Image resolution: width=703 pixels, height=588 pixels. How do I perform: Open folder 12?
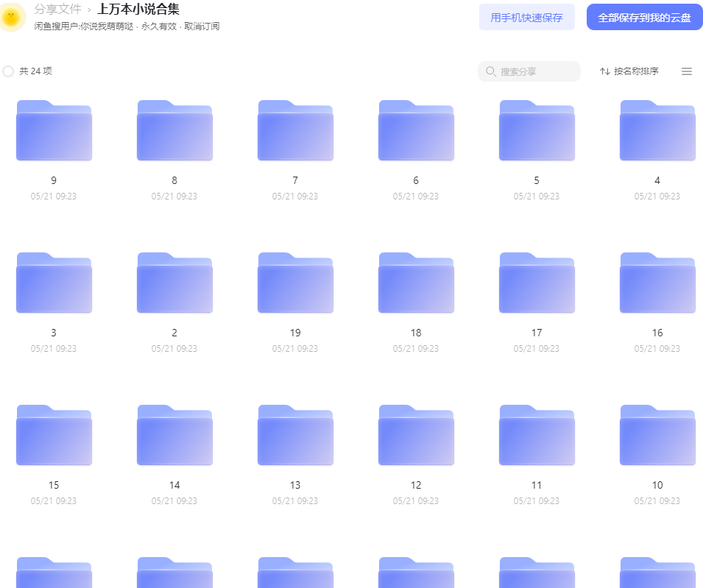(x=416, y=435)
